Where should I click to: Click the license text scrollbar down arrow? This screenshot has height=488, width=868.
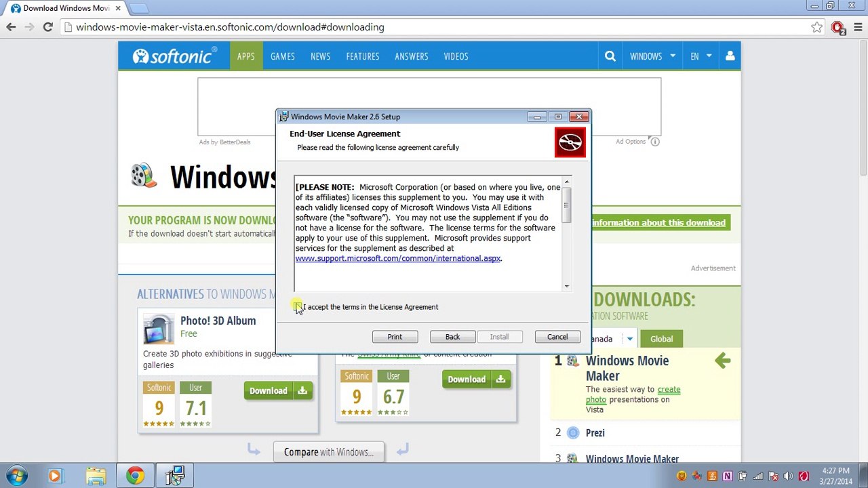coord(567,286)
